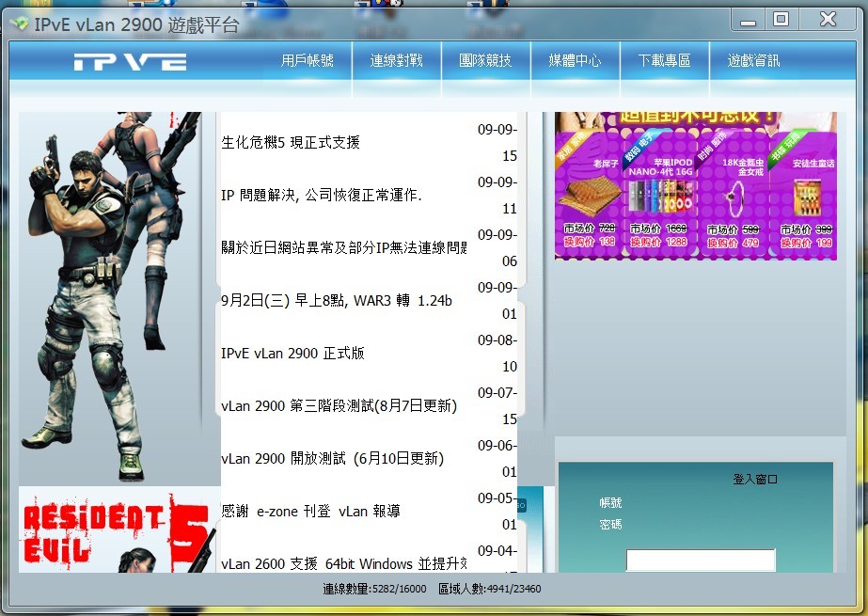Image resolution: width=868 pixels, height=616 pixels.
Task: Close the IPvE vLan window
Action: pos(829,20)
